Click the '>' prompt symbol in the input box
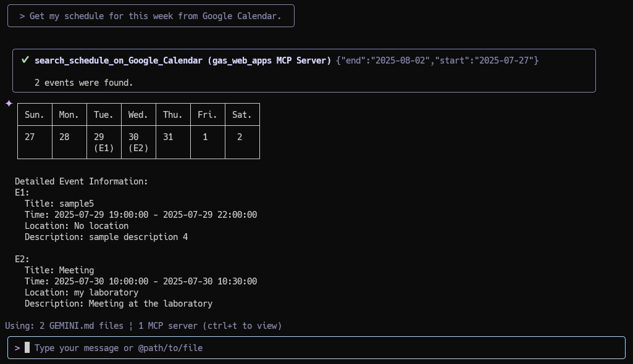 click(17, 348)
